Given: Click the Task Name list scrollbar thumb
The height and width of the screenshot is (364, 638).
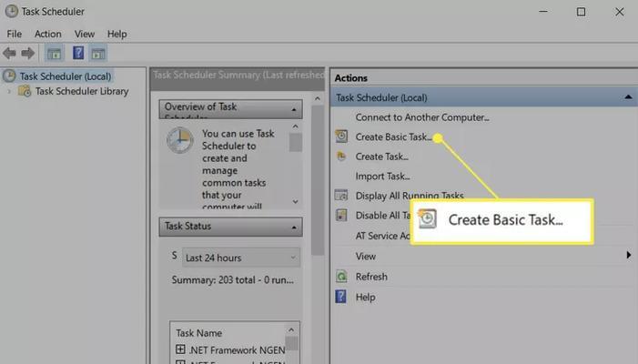Looking at the screenshot, I should (291, 343).
